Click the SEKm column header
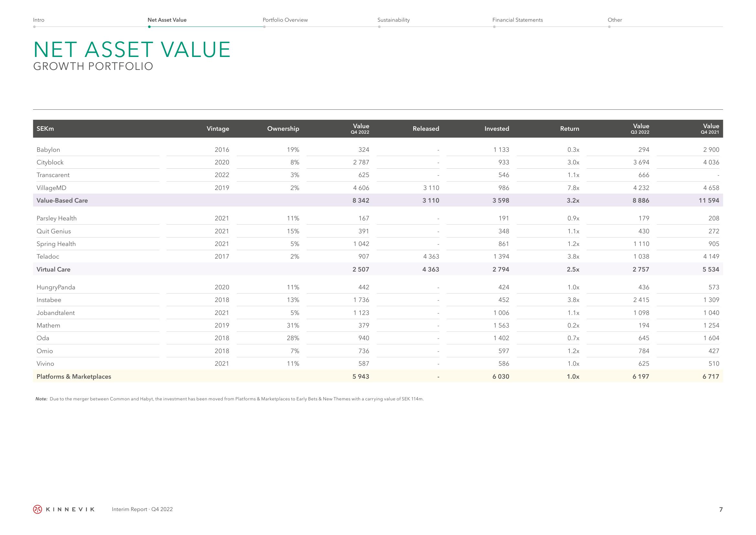Viewport: 756px width, 535px height. click(x=45, y=128)
